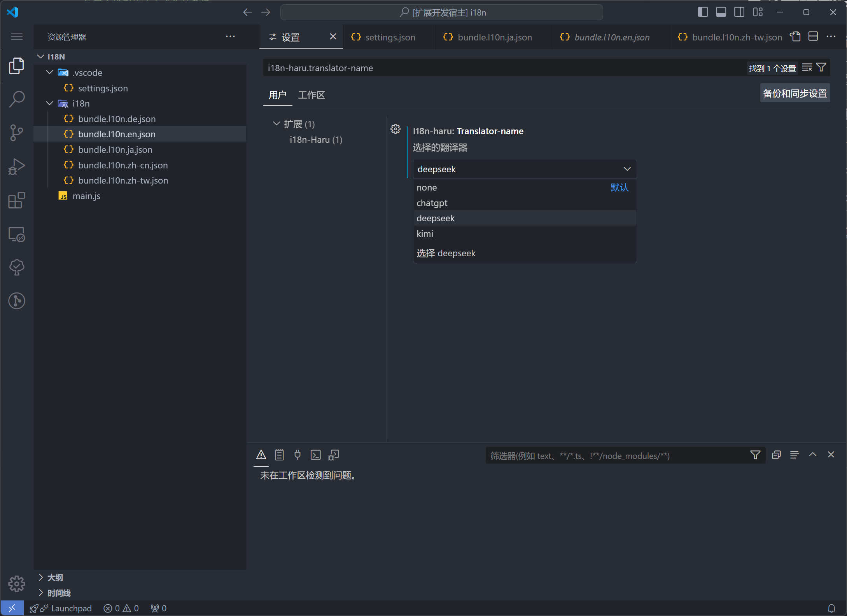
Task: Open the deepseek translator dropdown
Action: pos(524,169)
